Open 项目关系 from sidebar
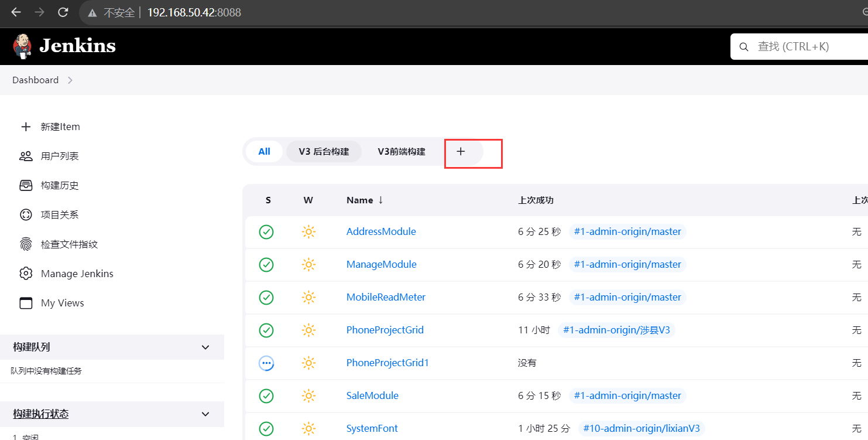 tap(60, 214)
